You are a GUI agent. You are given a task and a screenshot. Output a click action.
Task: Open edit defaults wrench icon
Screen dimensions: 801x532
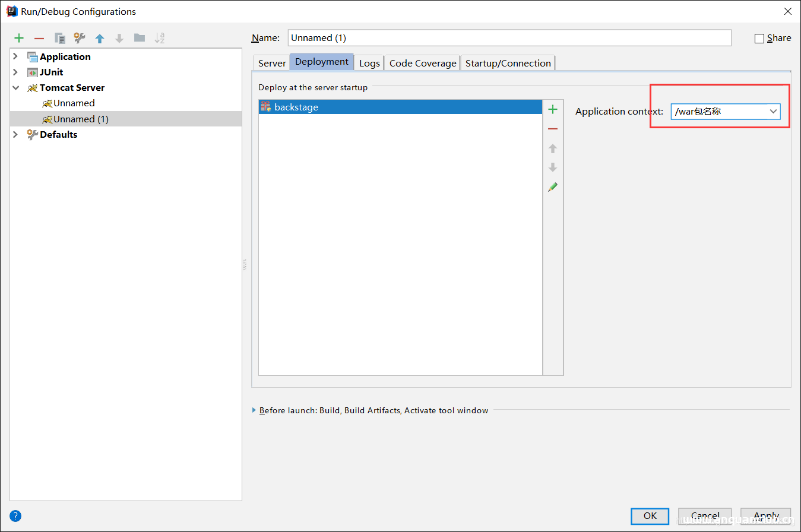pos(80,38)
